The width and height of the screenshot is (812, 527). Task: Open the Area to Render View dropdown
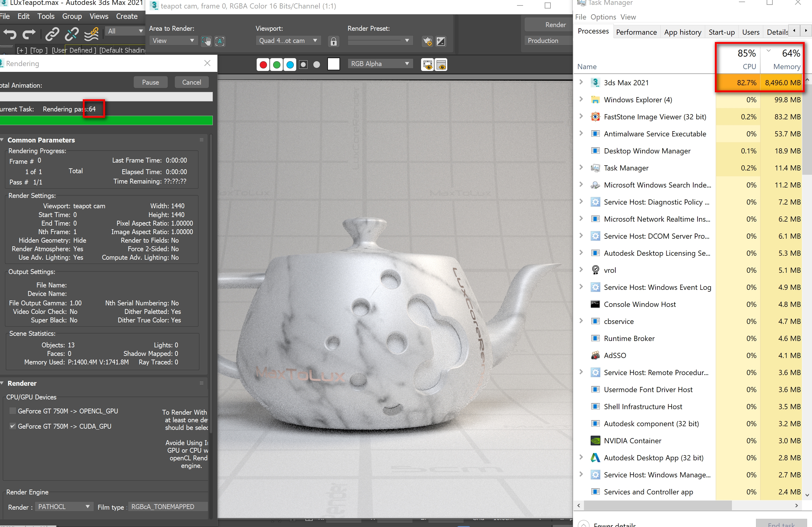pyautogui.click(x=173, y=40)
